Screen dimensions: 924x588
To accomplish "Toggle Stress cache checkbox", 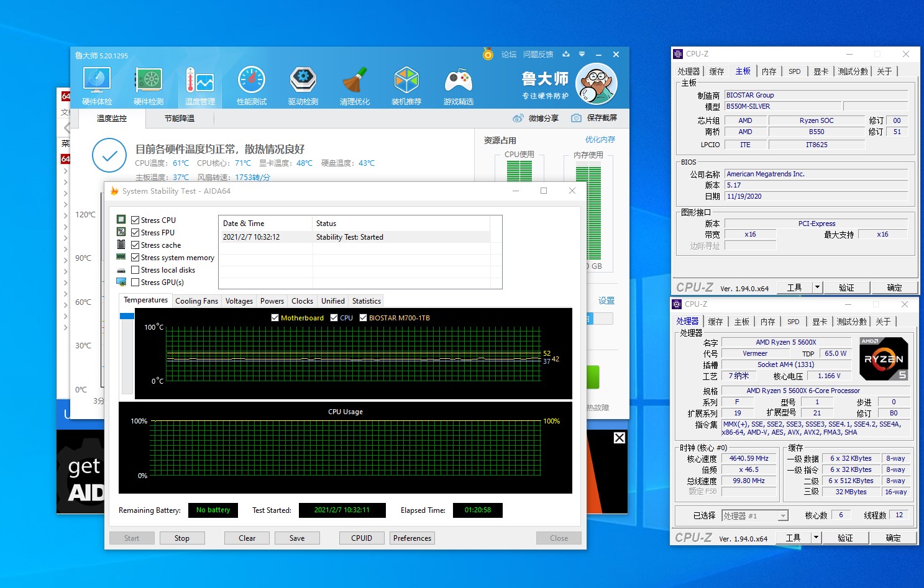I will [135, 245].
